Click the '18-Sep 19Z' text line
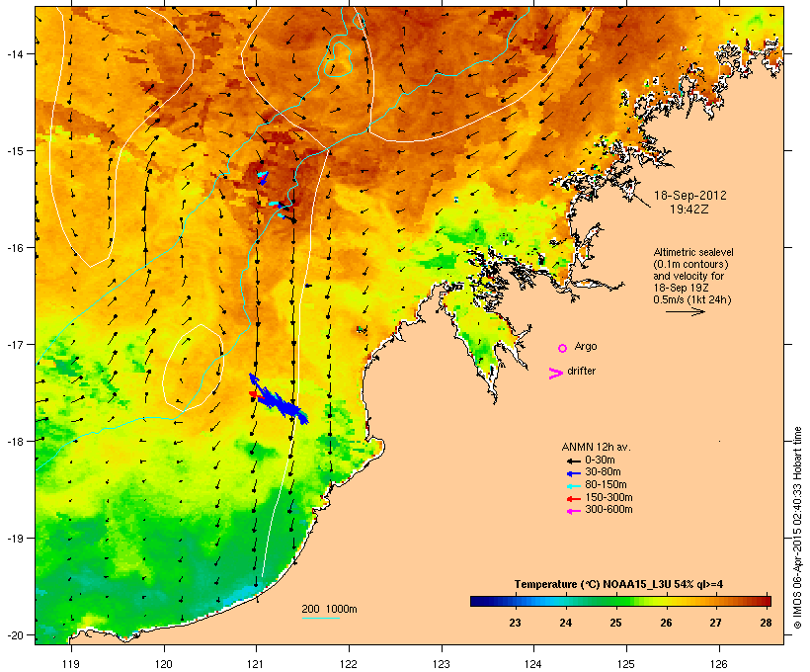Viewport: 810px width, 672px height. 681,288
